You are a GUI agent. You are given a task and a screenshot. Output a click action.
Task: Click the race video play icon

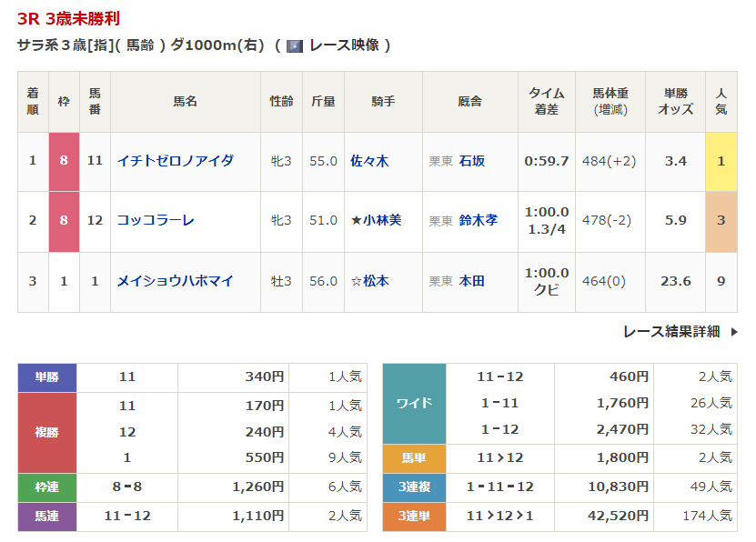(x=295, y=45)
